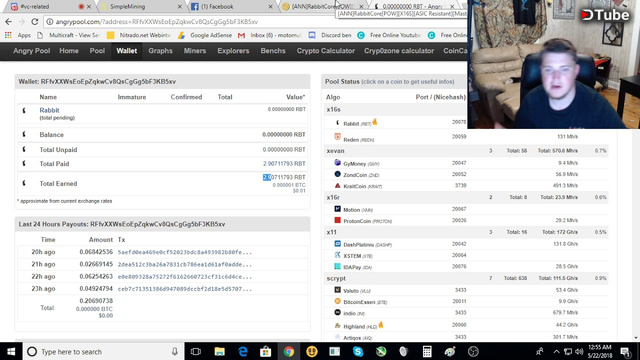Click ProtonCoin coin icon
This screenshot has height=360, width=640.
tap(338, 220)
